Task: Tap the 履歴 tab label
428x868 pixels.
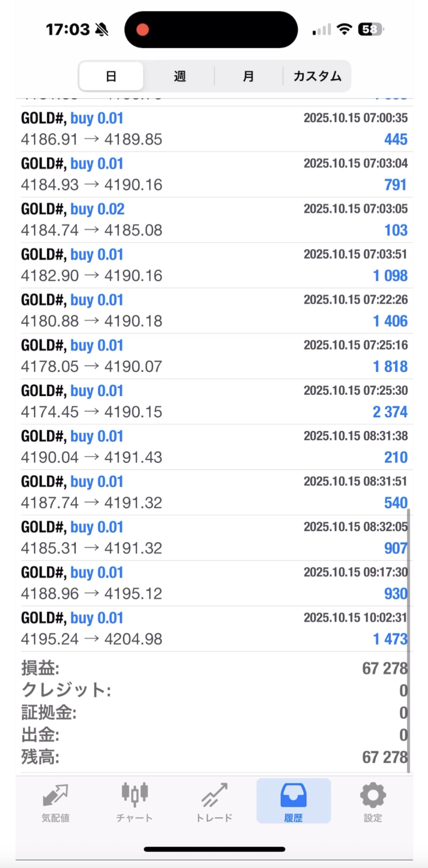Action: pyautogui.click(x=293, y=818)
